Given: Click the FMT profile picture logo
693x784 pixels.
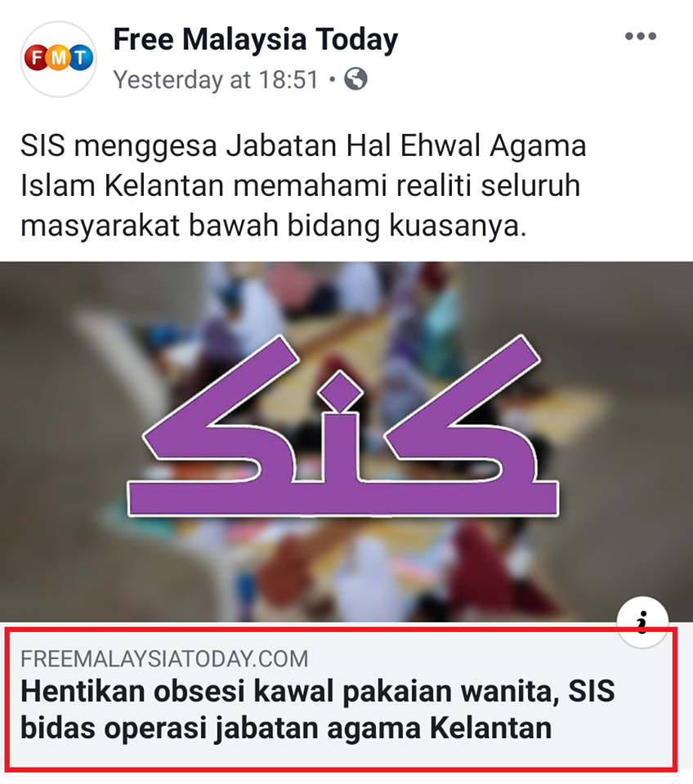Looking at the screenshot, I should (59, 59).
